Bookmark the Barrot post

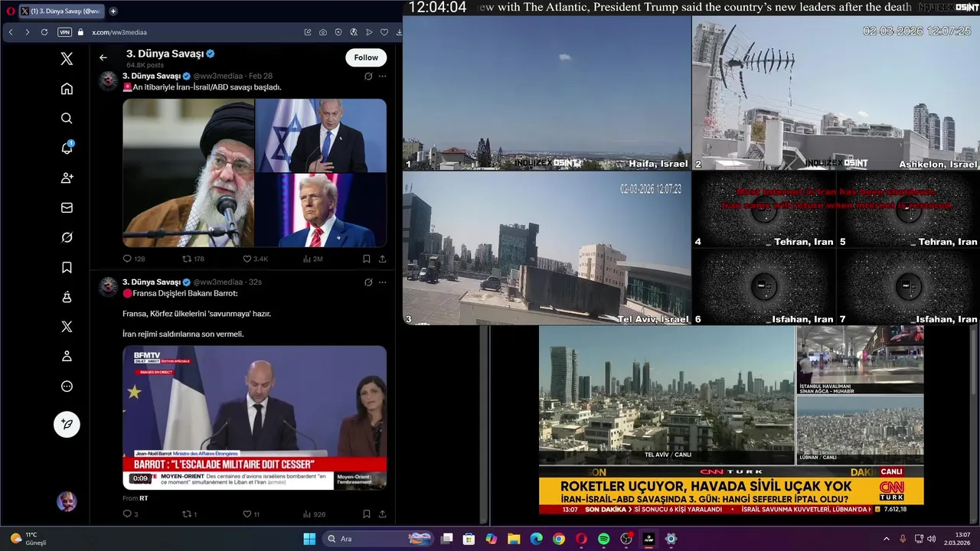coord(367,514)
